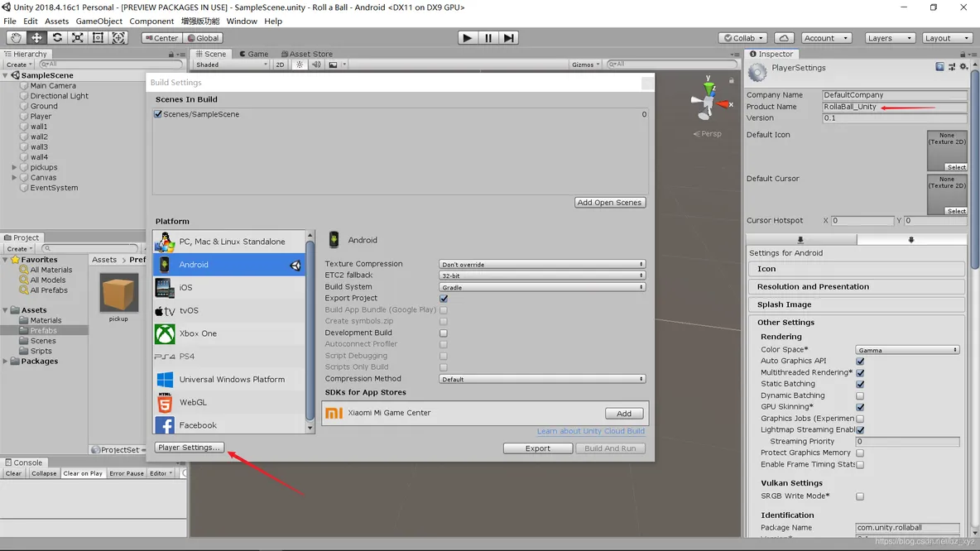Click the Product Name input field
980x551 pixels.
pyautogui.click(x=895, y=107)
